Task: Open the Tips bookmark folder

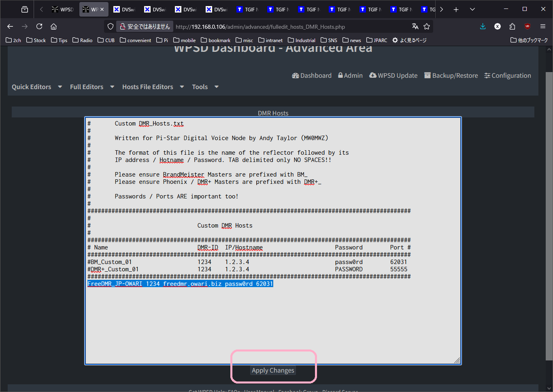Action: [x=59, y=40]
